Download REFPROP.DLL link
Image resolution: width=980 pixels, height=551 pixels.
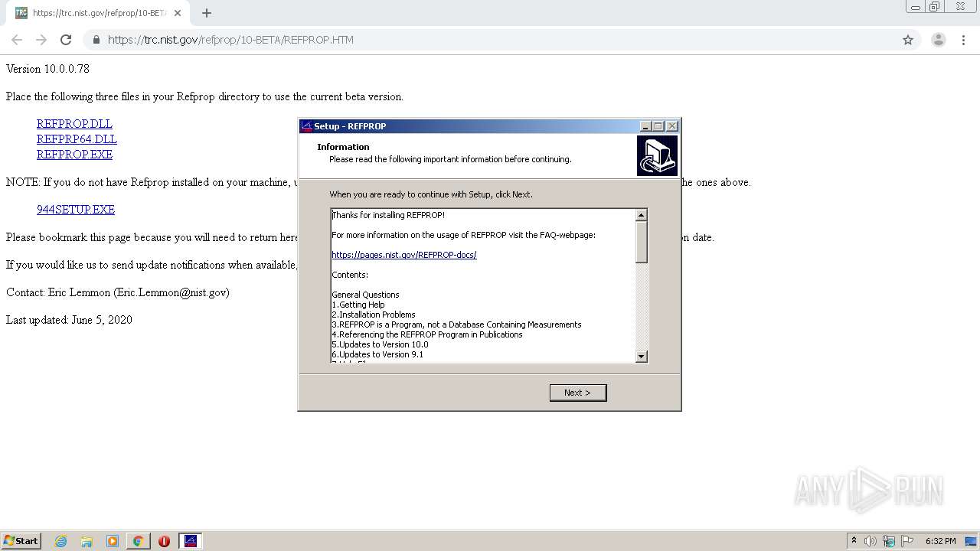(x=74, y=124)
